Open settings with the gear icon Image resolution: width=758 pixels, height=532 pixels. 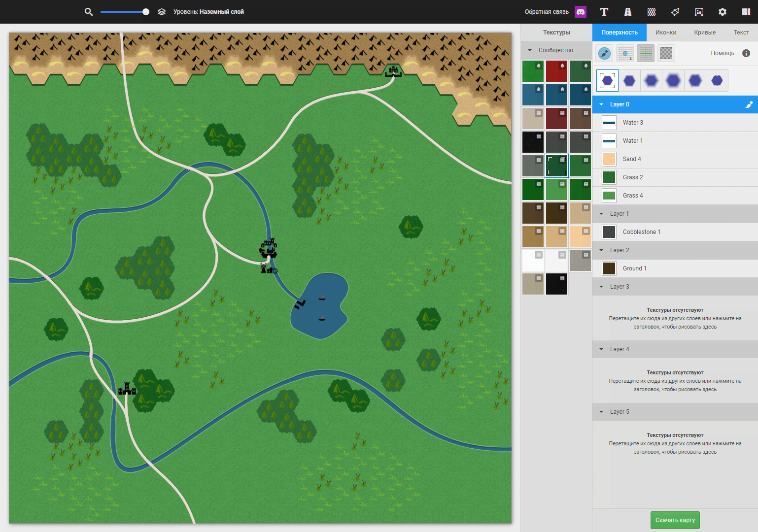pos(723,12)
